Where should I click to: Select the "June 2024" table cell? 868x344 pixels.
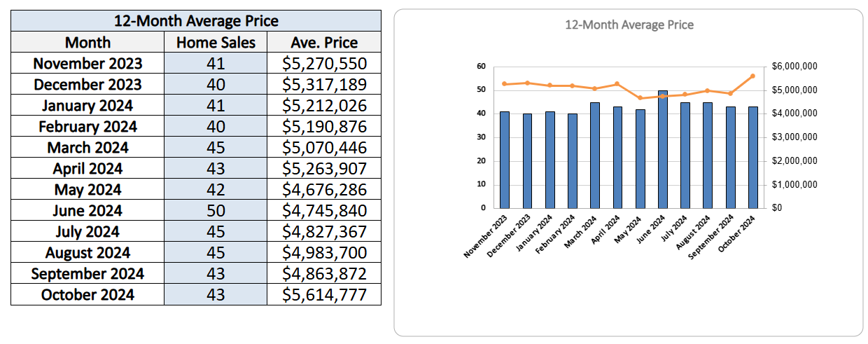[x=87, y=210]
